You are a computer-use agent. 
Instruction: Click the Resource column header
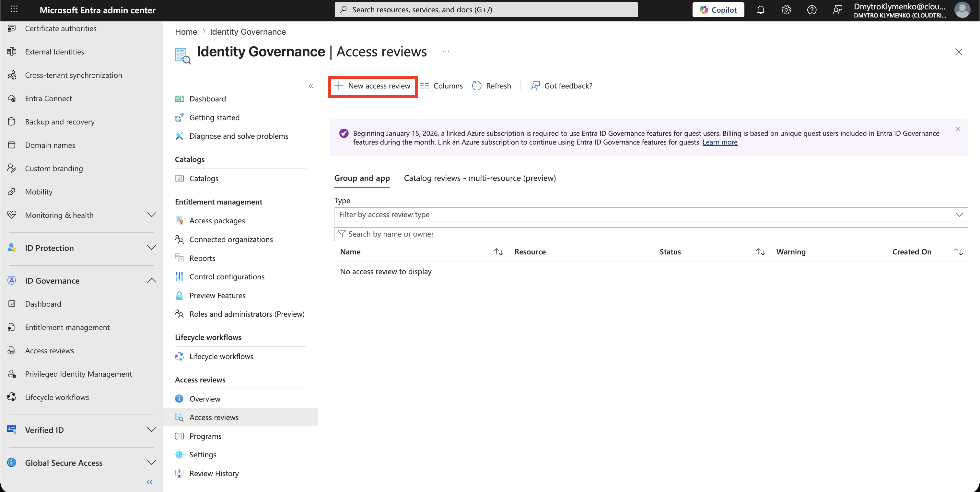530,252
